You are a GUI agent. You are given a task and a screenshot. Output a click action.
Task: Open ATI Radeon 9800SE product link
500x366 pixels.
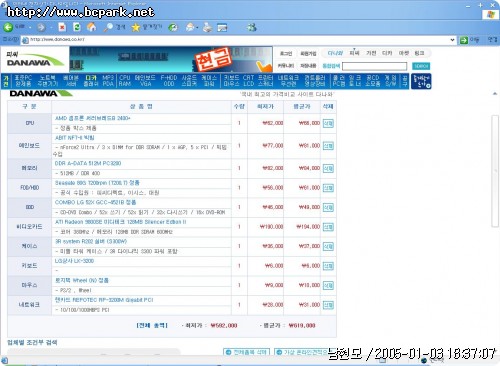pyautogui.click(x=121, y=222)
